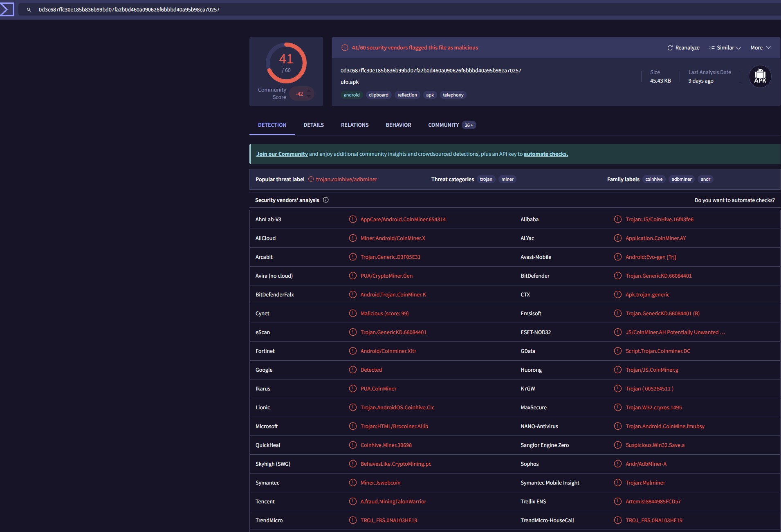This screenshot has width=781, height=532.
Task: Click the Fortinet detection alert icon
Action: (x=353, y=351)
